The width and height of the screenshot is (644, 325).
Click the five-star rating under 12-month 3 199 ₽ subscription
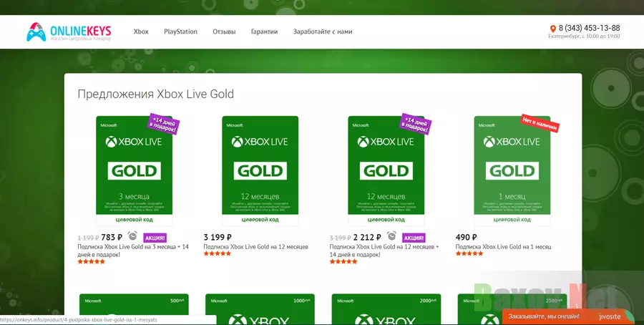(x=218, y=253)
